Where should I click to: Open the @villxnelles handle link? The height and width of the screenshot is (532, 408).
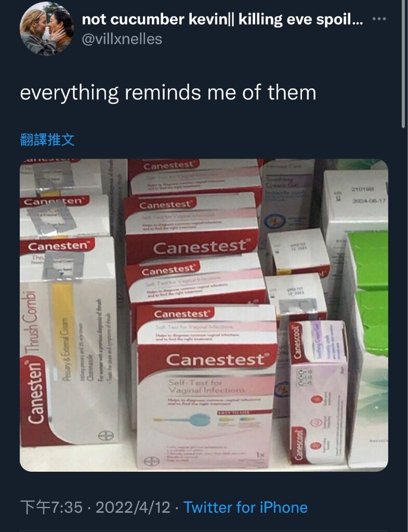(122, 39)
